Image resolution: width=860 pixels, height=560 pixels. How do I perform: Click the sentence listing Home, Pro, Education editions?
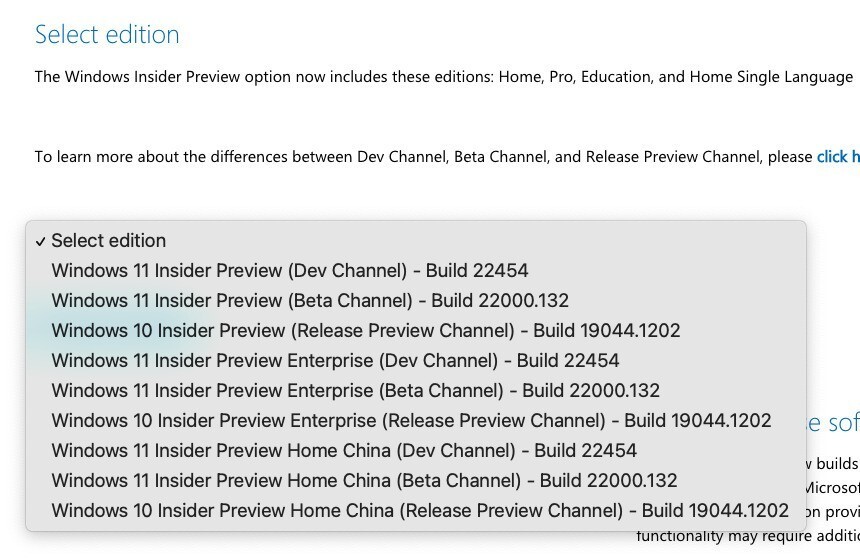443,77
